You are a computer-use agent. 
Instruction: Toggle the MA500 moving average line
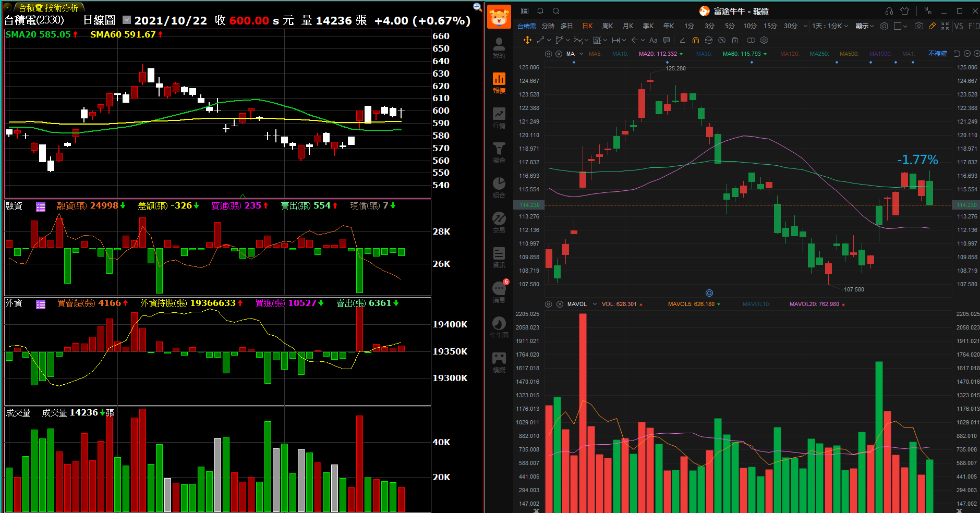pos(849,54)
